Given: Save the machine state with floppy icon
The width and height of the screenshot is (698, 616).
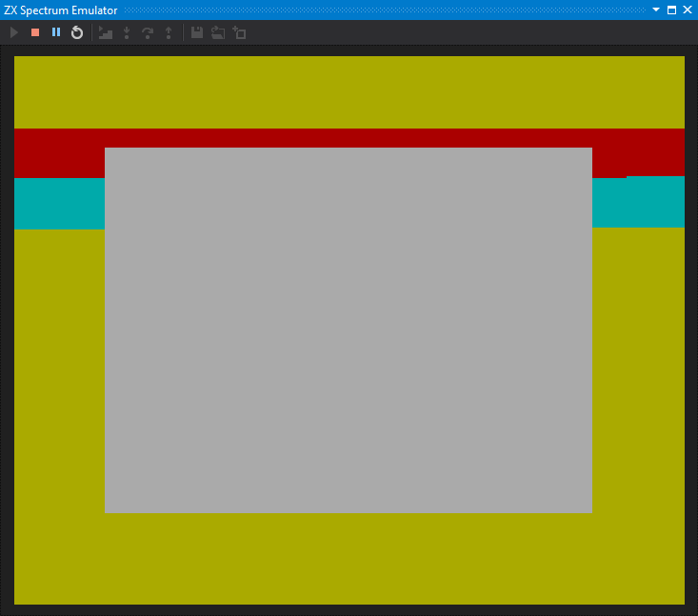Looking at the screenshot, I should click(197, 32).
